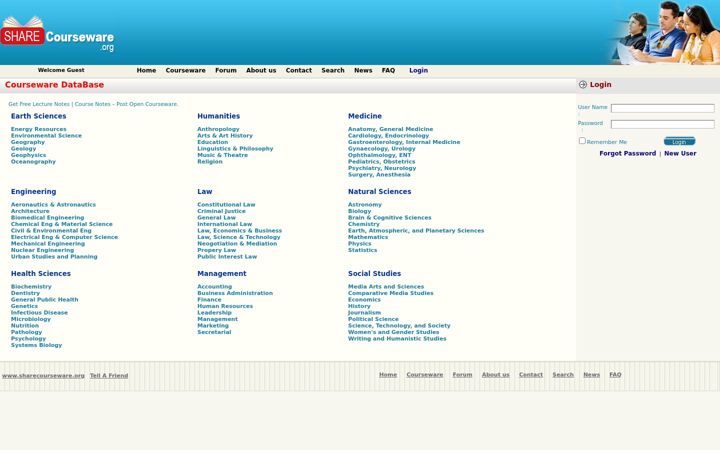This screenshot has height=450, width=720.
Task: Open Constitutional Law courses
Action: 226,204
